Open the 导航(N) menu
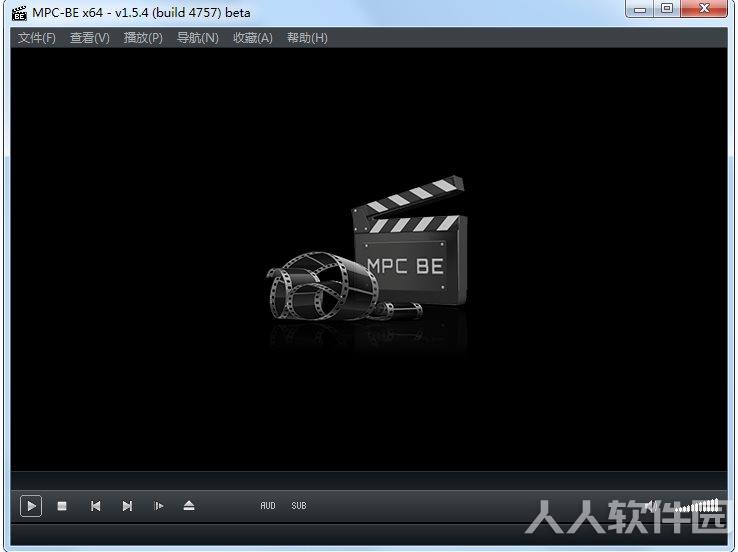This screenshot has width=738, height=552. 198,38
